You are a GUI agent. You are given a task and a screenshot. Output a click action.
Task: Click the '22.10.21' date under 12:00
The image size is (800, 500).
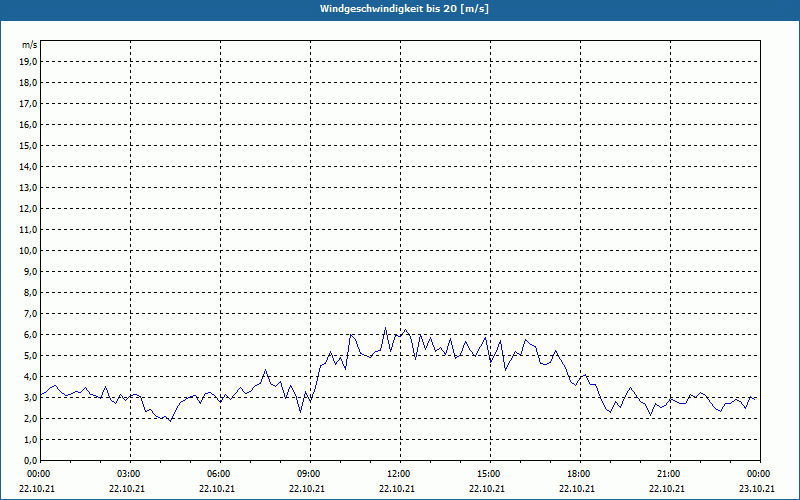pos(397,489)
